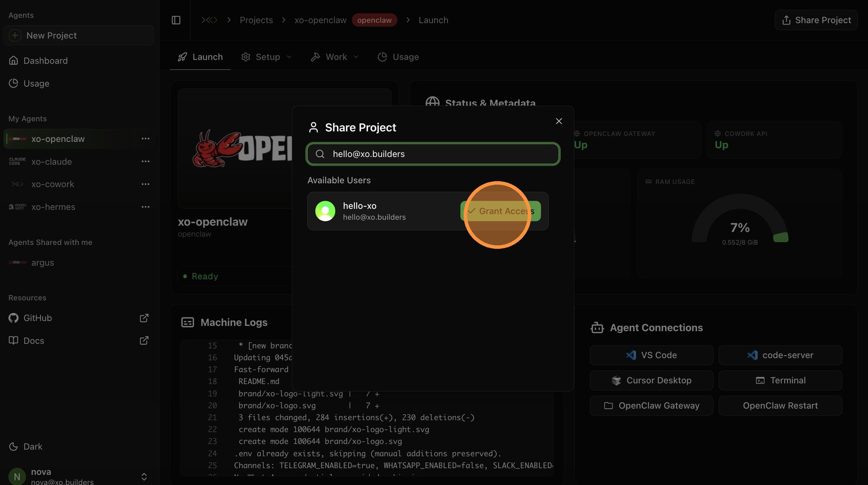Click the New Project button
This screenshot has height=485, width=868.
pos(78,35)
